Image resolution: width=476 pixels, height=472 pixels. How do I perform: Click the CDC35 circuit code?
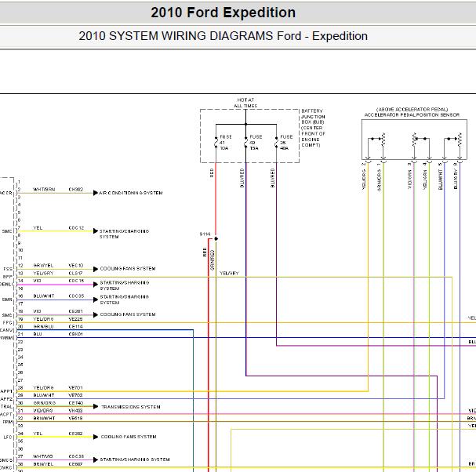76,296
